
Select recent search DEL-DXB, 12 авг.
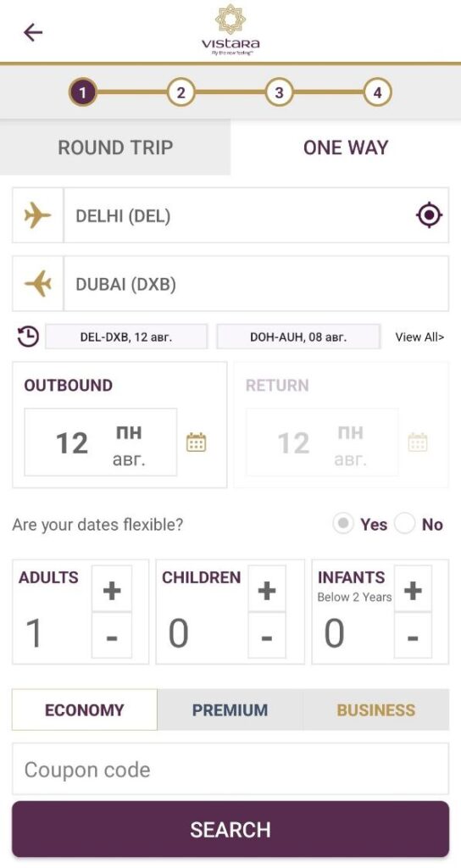pos(126,337)
